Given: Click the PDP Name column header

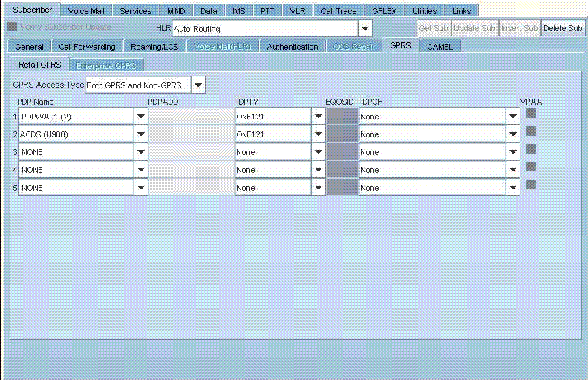Looking at the screenshot, I should pos(35,102).
